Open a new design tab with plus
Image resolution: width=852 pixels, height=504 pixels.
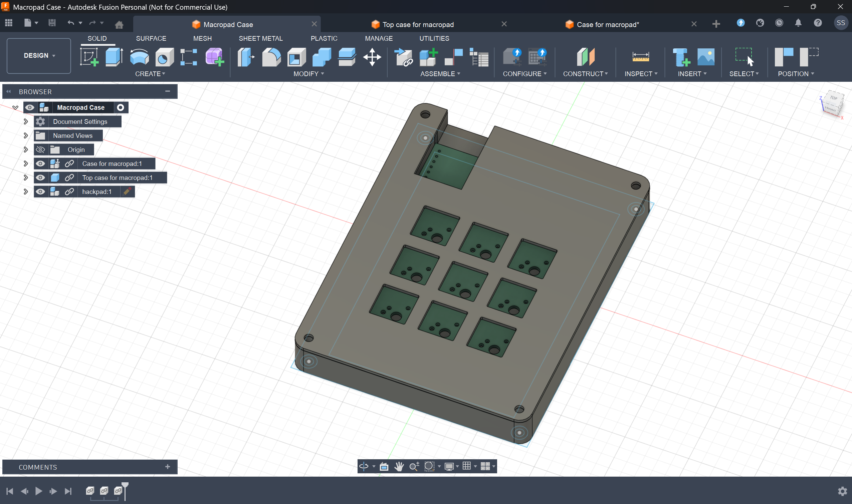pos(716,24)
